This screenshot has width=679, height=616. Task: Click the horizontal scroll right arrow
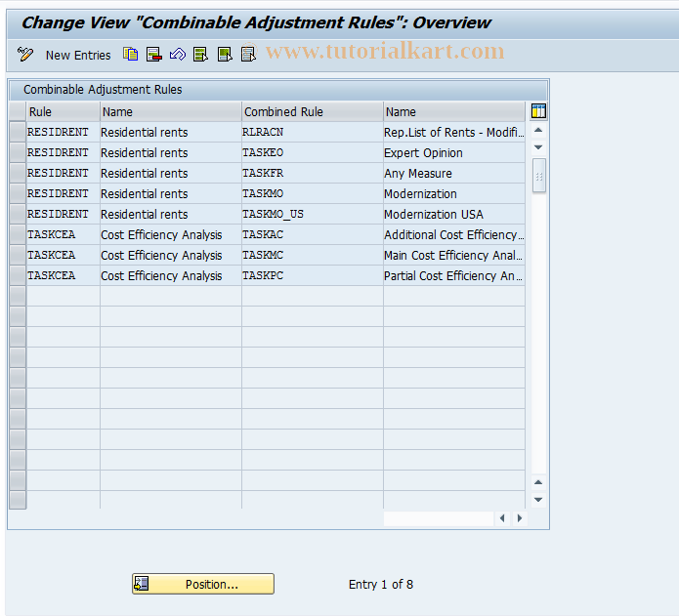(520, 517)
